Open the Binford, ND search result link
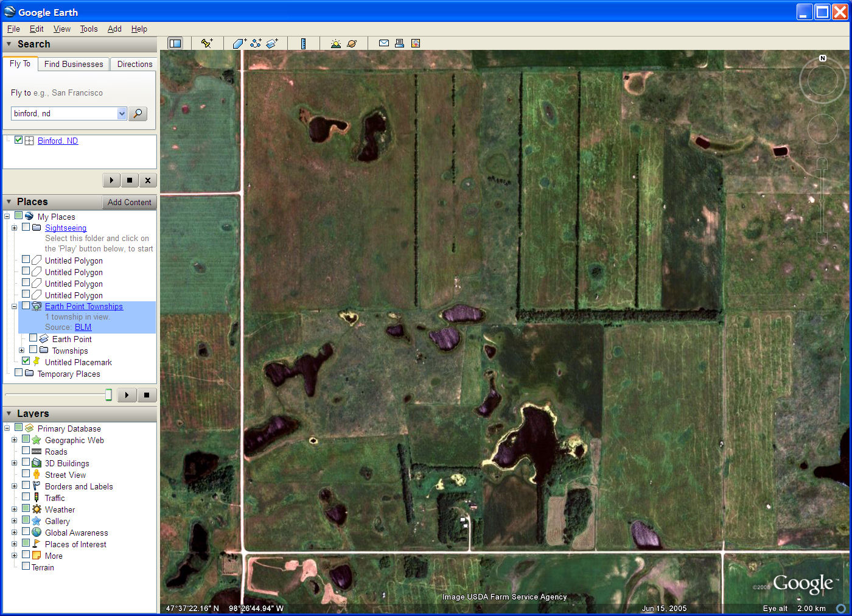852x616 pixels. [58, 141]
